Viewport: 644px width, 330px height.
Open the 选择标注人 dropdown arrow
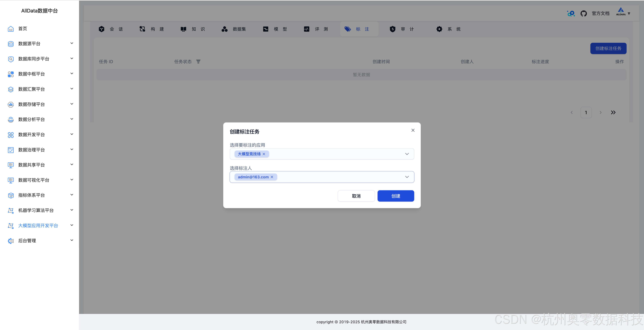pos(407,177)
